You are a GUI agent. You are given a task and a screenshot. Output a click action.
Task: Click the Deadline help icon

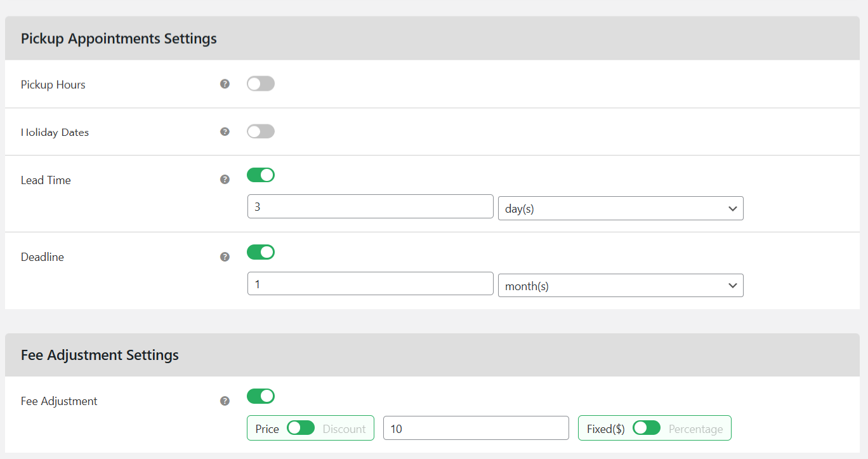point(225,256)
